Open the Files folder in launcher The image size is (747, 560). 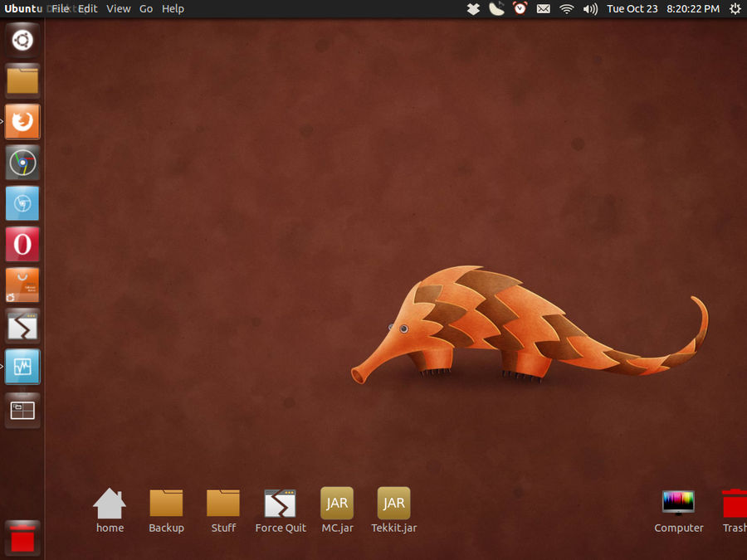click(22, 80)
